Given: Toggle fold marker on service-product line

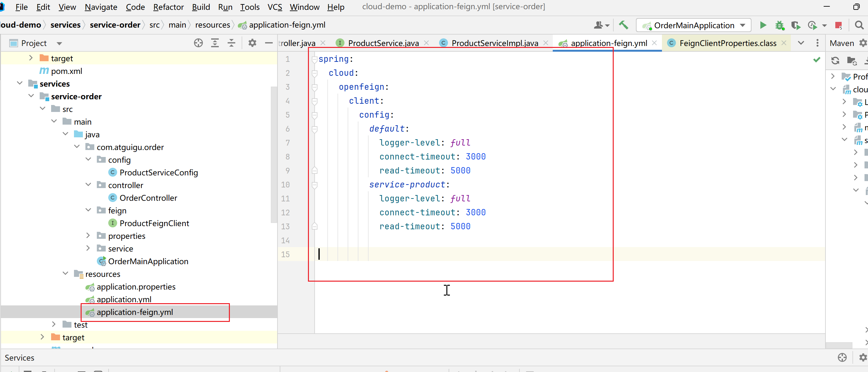Looking at the screenshot, I should coord(314,185).
